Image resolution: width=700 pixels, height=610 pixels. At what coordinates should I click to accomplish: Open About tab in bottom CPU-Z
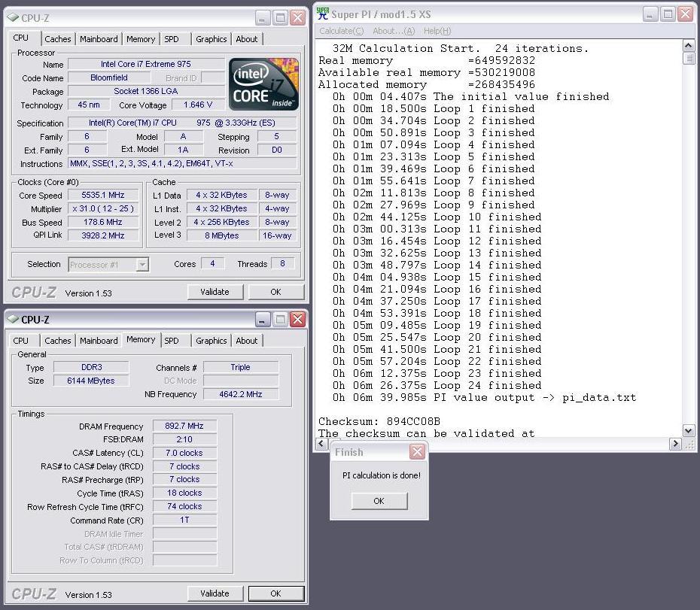pos(246,341)
